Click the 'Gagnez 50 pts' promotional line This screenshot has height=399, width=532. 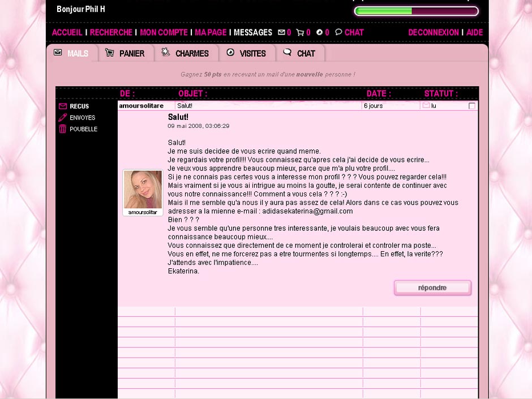(x=268, y=74)
